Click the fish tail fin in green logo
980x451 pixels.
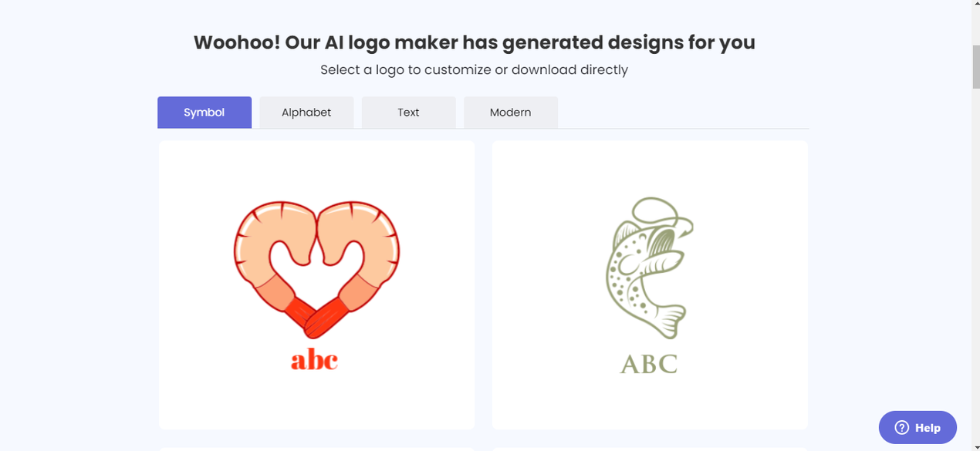(x=668, y=321)
